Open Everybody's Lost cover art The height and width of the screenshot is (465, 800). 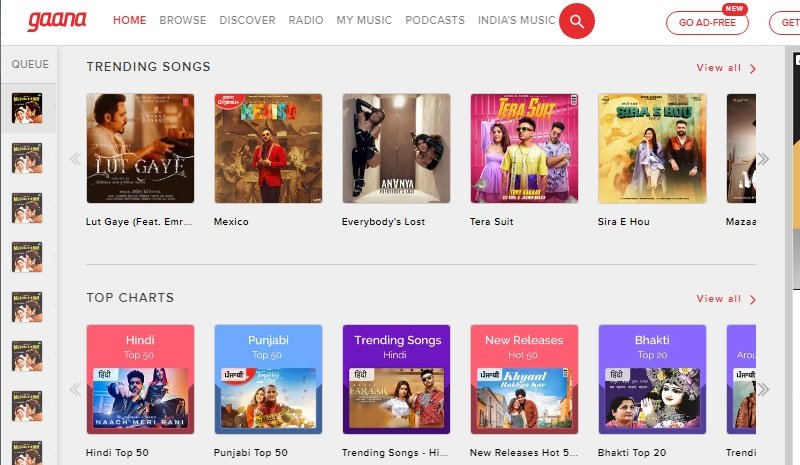pos(396,148)
